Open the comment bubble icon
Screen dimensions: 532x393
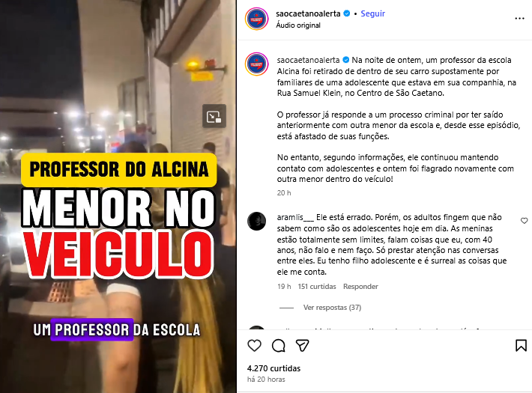279,346
